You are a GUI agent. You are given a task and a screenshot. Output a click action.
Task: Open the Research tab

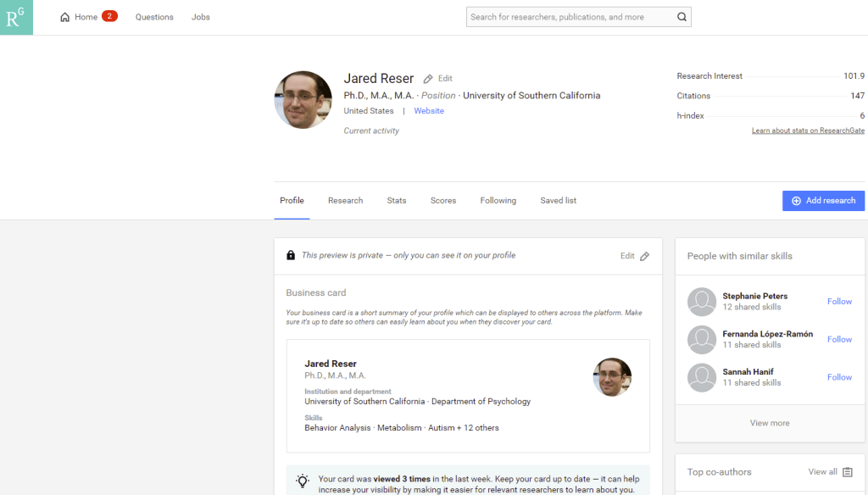(x=345, y=201)
